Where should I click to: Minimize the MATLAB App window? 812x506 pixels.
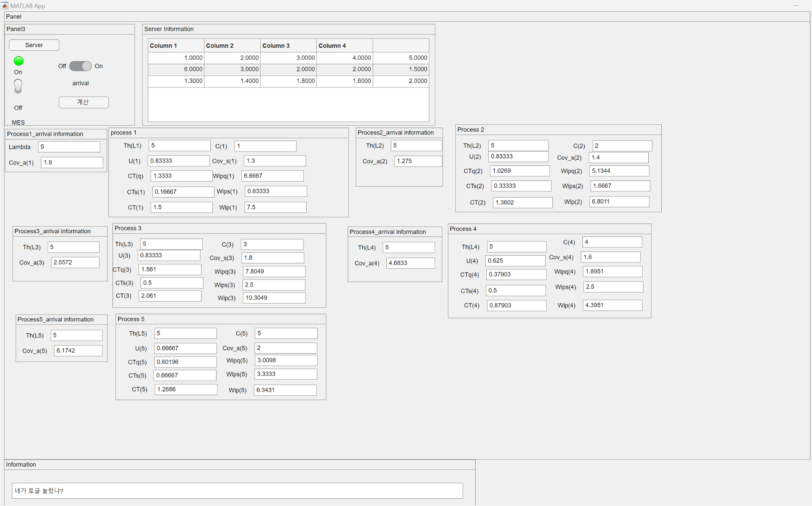796,6
